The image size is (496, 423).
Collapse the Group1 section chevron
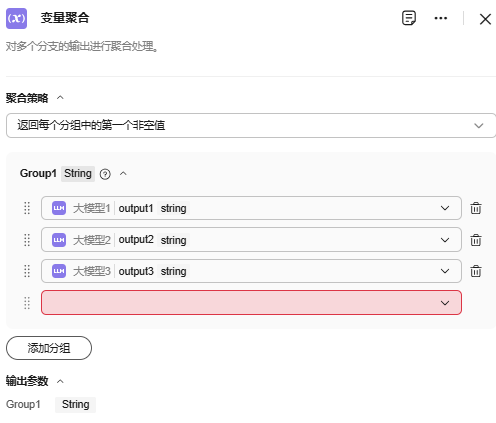123,174
